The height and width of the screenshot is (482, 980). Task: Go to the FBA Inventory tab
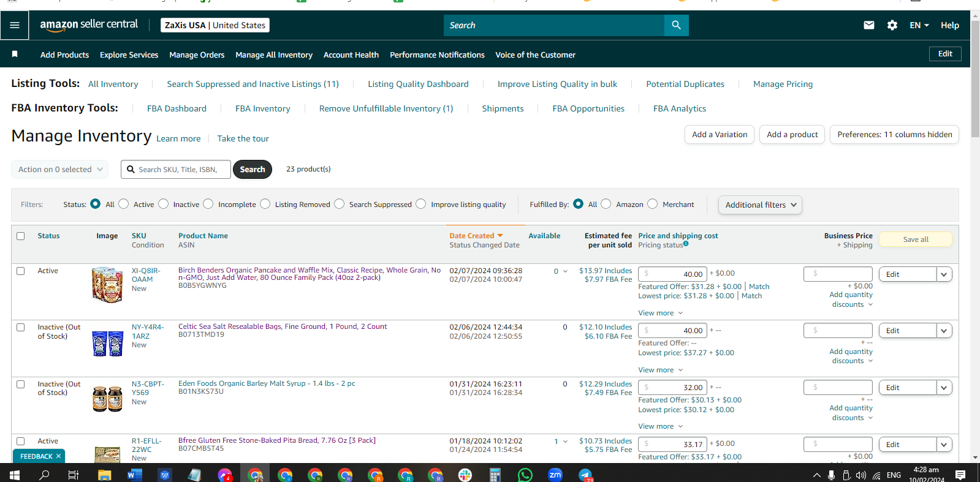[x=263, y=108]
